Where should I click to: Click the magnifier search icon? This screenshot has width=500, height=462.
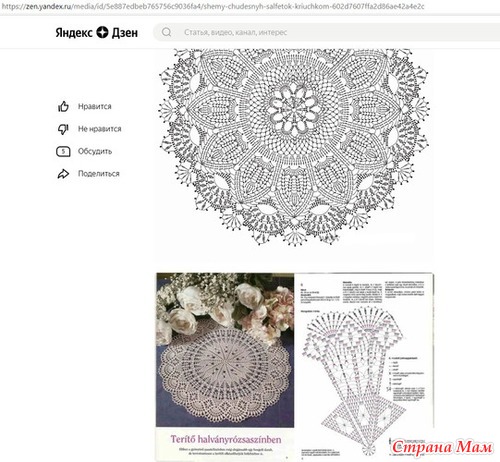(x=166, y=32)
